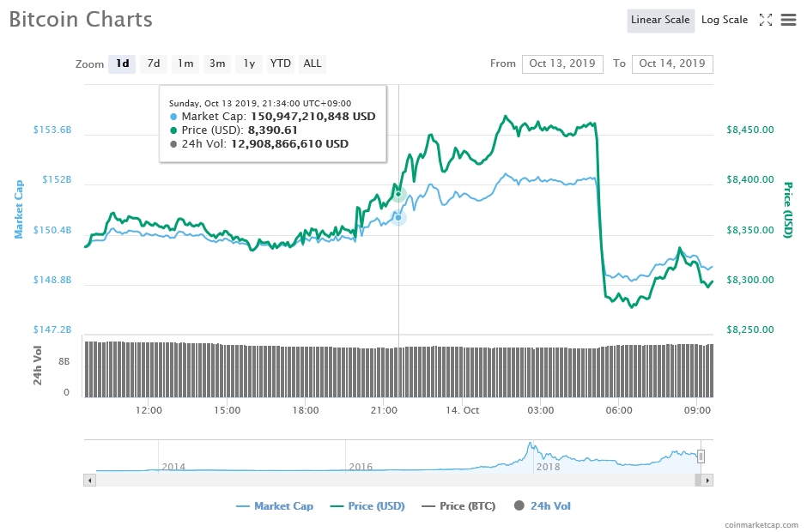
Task: Toggle Market Cap series in legend
Action: [275, 506]
